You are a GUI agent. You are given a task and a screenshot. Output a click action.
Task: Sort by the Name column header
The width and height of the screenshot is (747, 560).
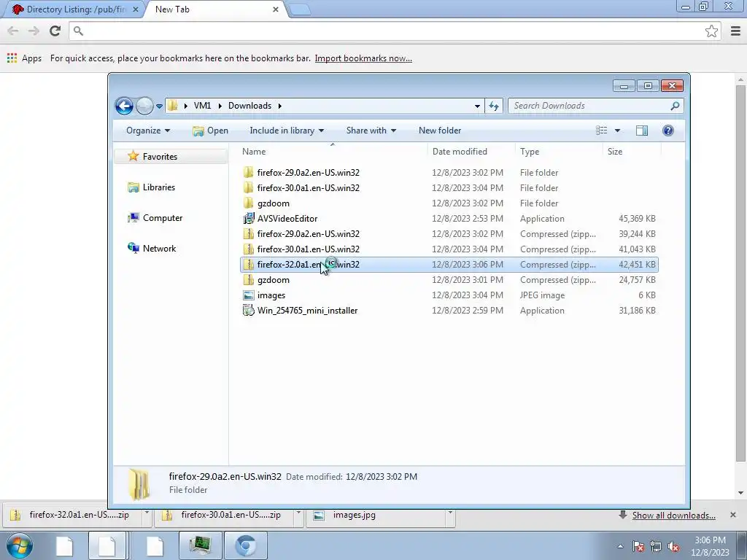click(x=254, y=152)
